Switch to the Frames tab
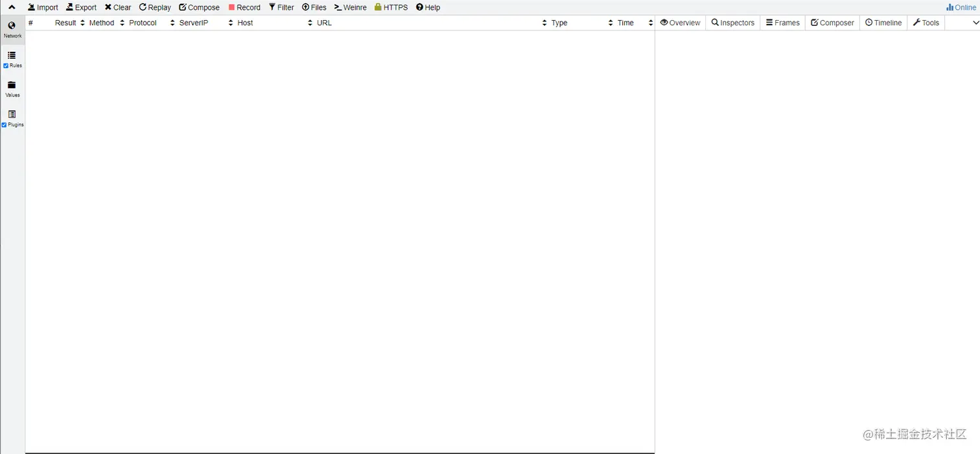The image size is (980, 454). (782, 23)
